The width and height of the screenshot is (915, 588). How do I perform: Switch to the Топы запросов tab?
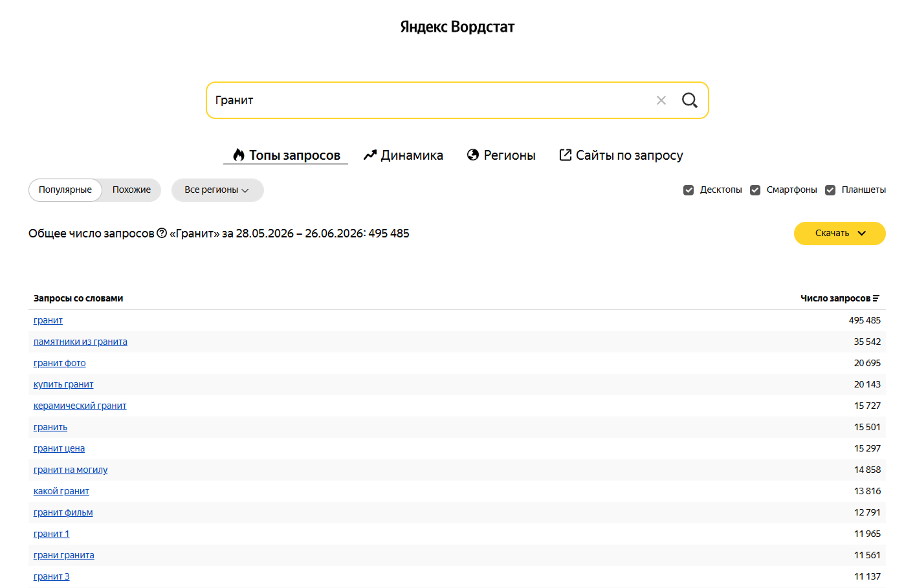286,155
